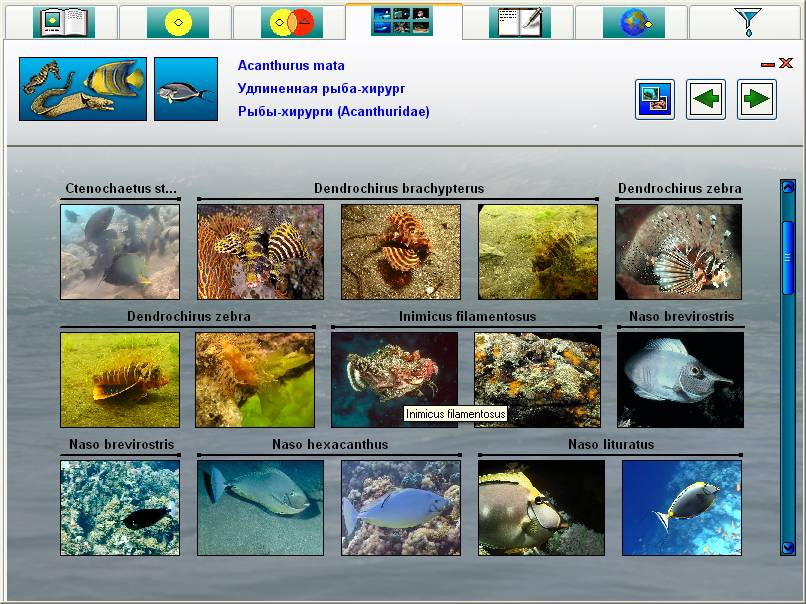Screen dimensions: 806x604
Task: Click the Рыбы-хирурги (Acanthuridae) family link
Action: pyautogui.click(x=334, y=111)
